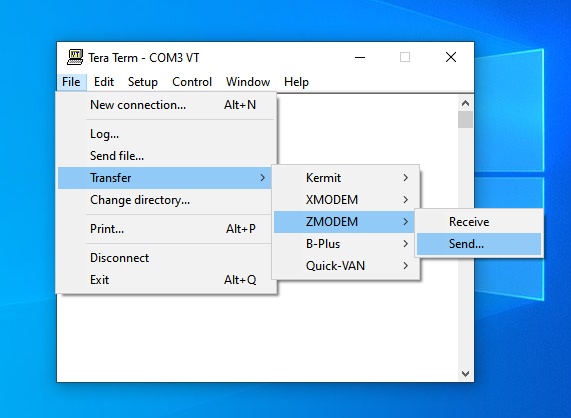Select Receive under ZMODEM

[479, 221]
